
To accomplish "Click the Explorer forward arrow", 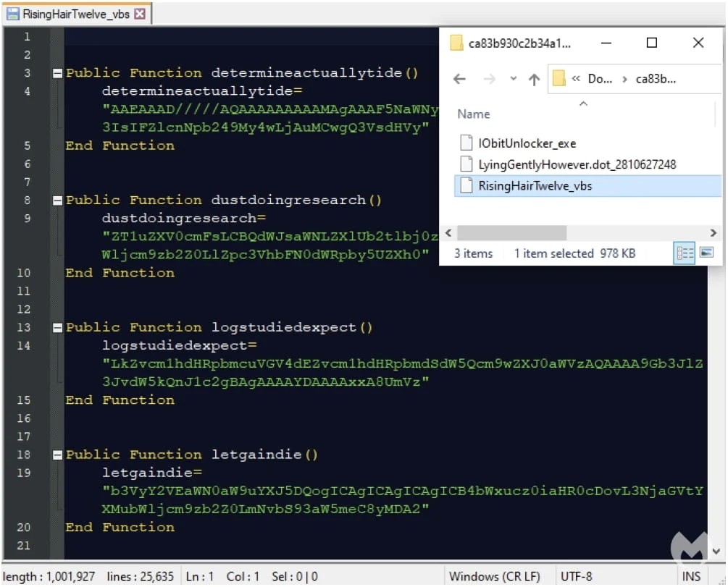I will [488, 80].
